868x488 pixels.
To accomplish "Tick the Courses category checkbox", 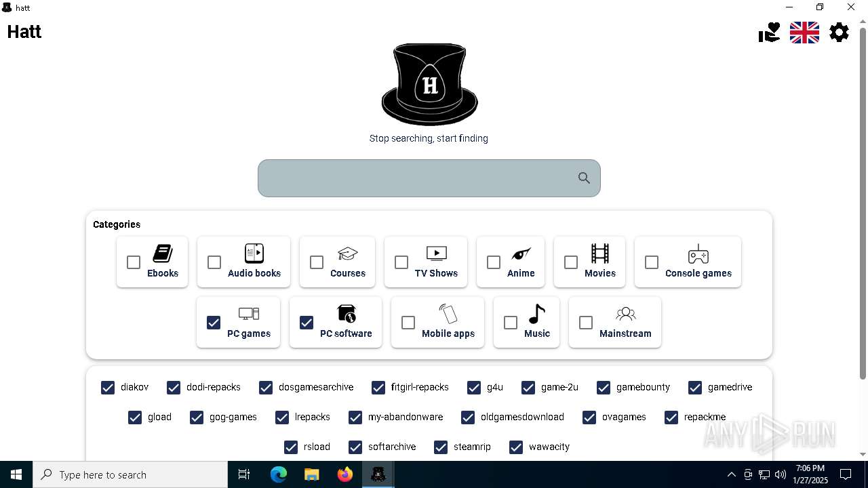I will [317, 262].
